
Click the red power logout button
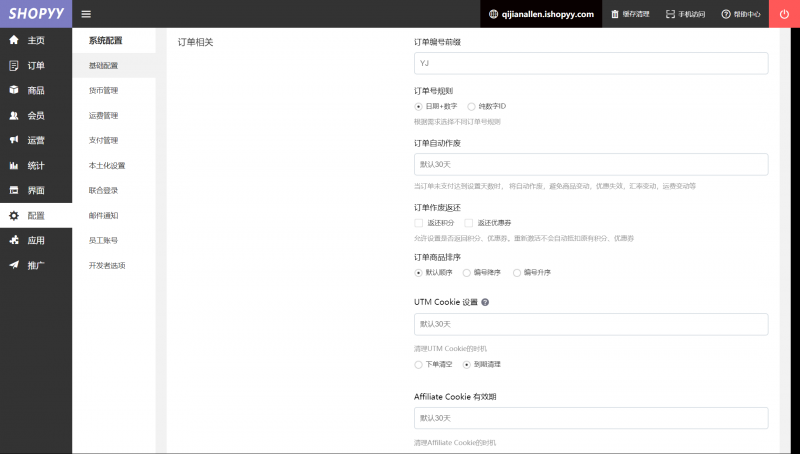pyautogui.click(x=784, y=14)
